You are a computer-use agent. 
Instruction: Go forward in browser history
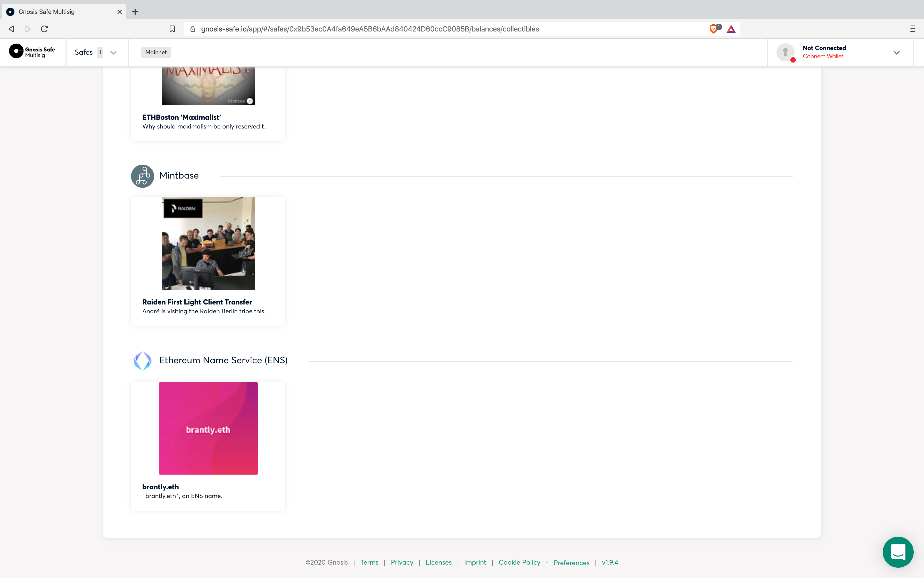pyautogui.click(x=28, y=29)
